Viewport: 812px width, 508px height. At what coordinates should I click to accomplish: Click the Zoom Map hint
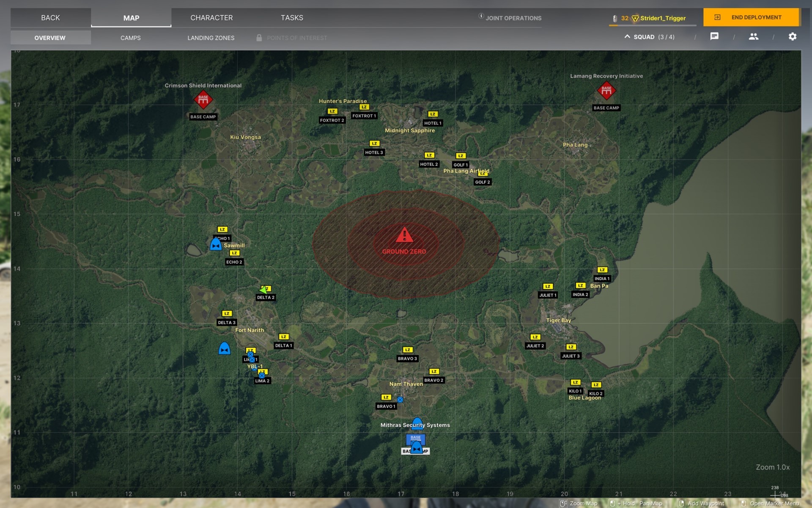[x=579, y=503]
